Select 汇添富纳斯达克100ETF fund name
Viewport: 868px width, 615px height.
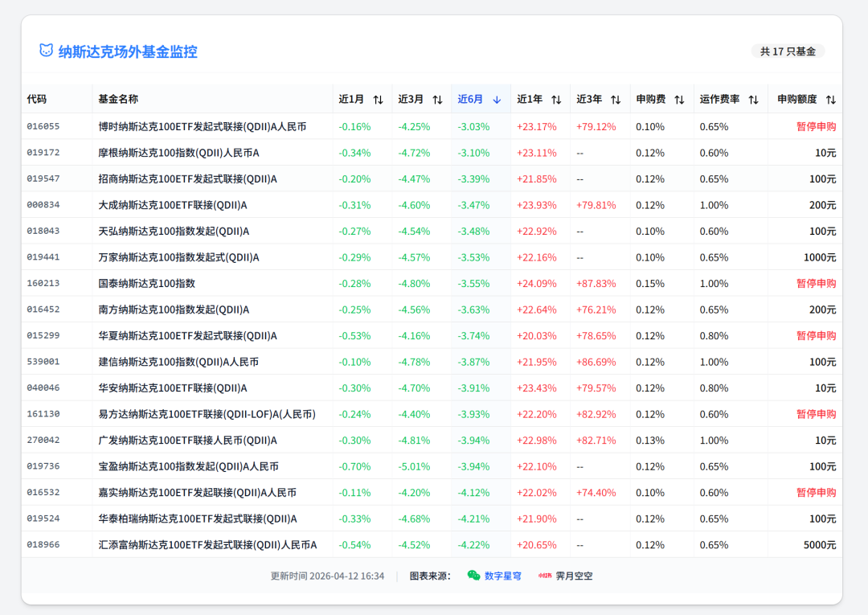pos(207,544)
